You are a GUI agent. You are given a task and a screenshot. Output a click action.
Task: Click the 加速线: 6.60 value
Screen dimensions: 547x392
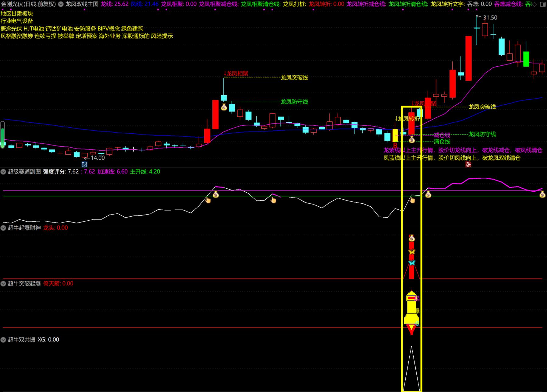(112, 172)
